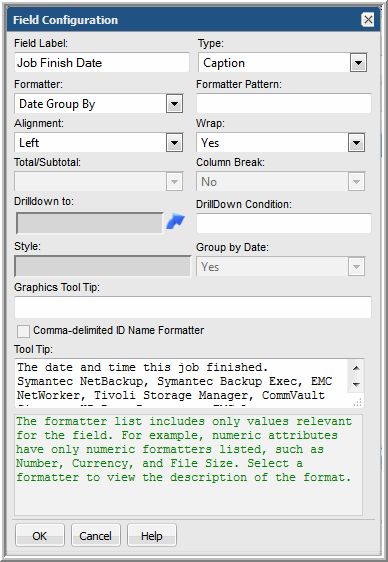Focus the Formatter Pattern input field
The image size is (388, 562).
(284, 104)
